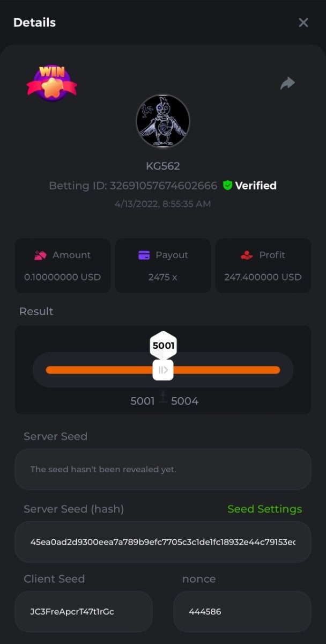Click the Client Seed field
This screenshot has height=644, width=326.
click(x=84, y=611)
